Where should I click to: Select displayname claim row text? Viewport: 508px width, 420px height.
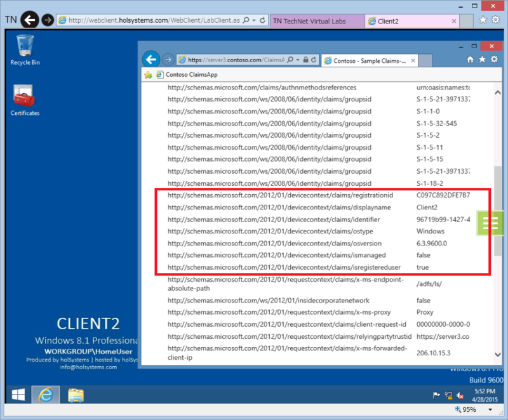(279, 207)
